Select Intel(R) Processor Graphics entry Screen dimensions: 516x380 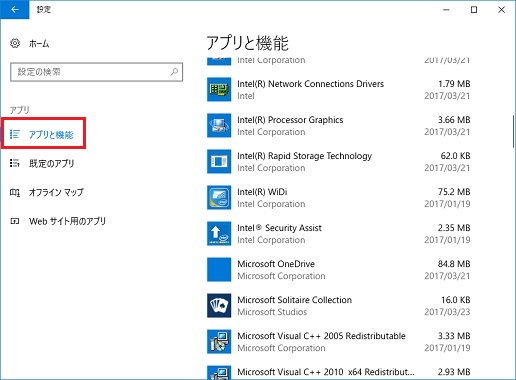(x=338, y=125)
